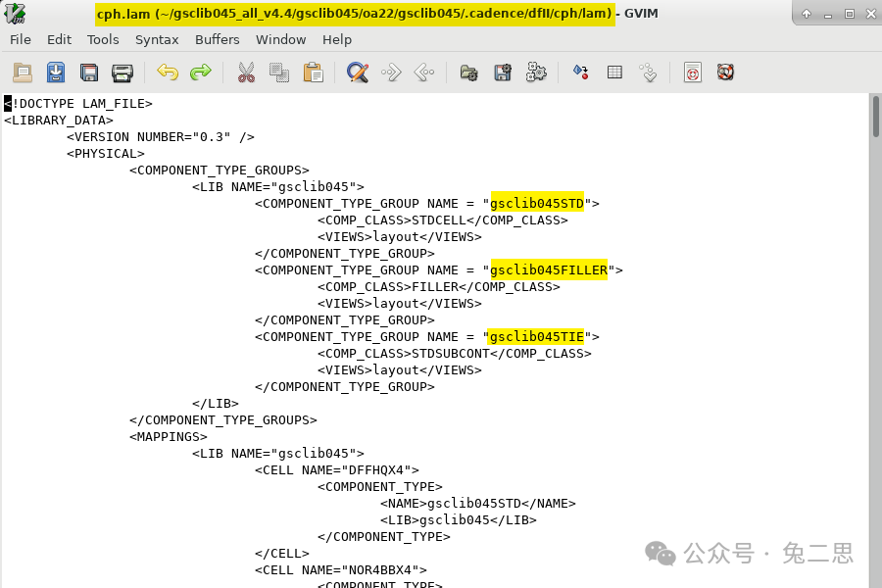This screenshot has width=882, height=588.
Task: Click the highlighted gsclib045TIE text
Action: coord(535,336)
